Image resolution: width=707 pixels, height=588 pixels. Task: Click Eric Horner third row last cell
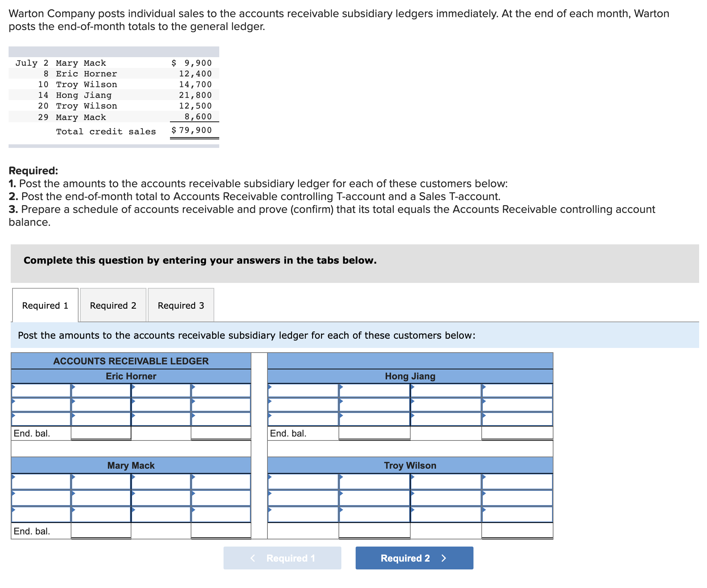221,419
